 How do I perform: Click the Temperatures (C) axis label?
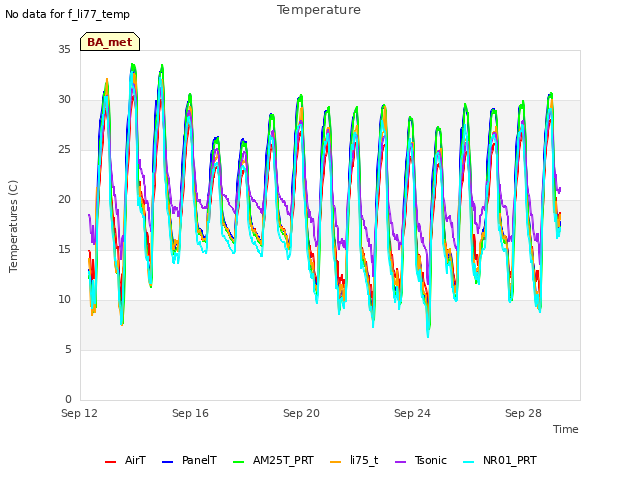pos(13,226)
